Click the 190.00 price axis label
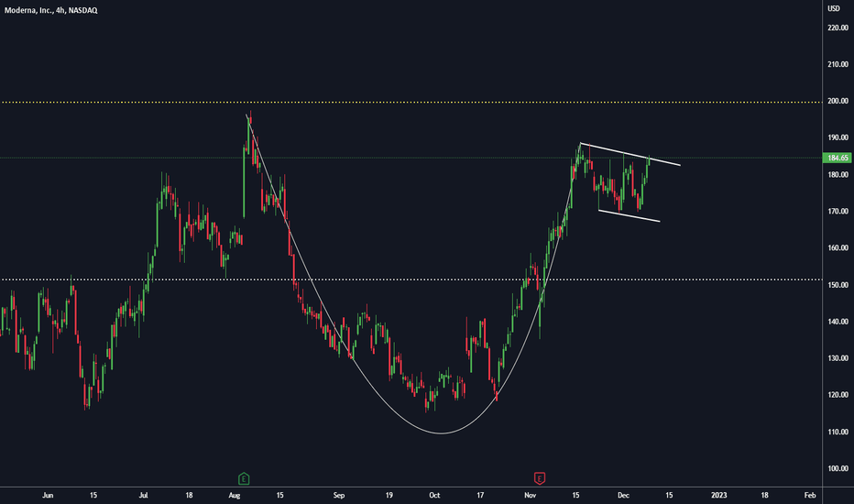The height and width of the screenshot is (504, 854). pos(838,137)
